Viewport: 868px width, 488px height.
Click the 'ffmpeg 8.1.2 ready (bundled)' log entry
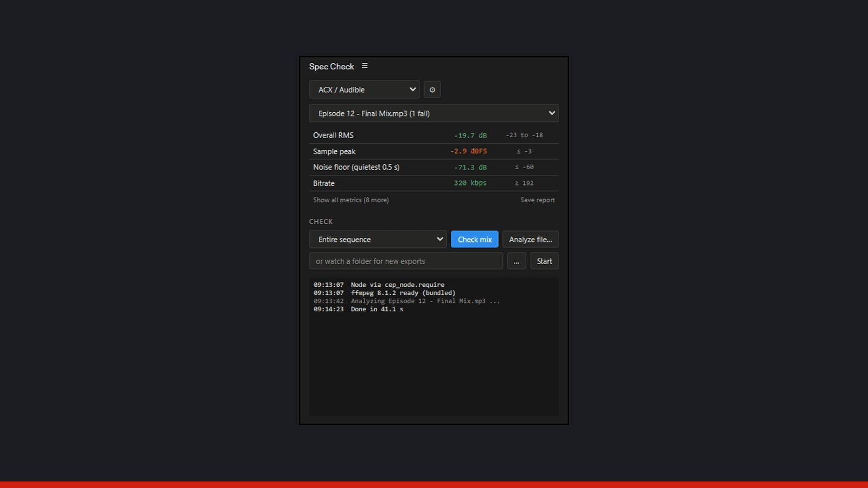point(385,293)
